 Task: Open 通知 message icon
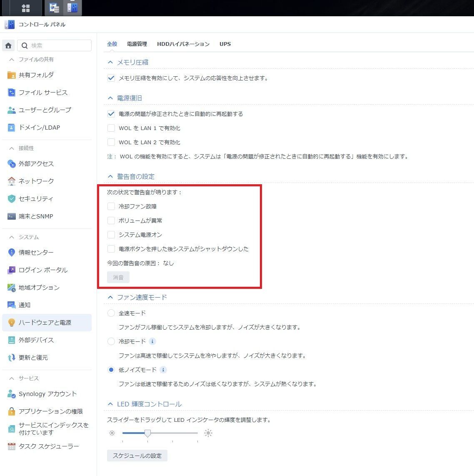tap(12, 305)
